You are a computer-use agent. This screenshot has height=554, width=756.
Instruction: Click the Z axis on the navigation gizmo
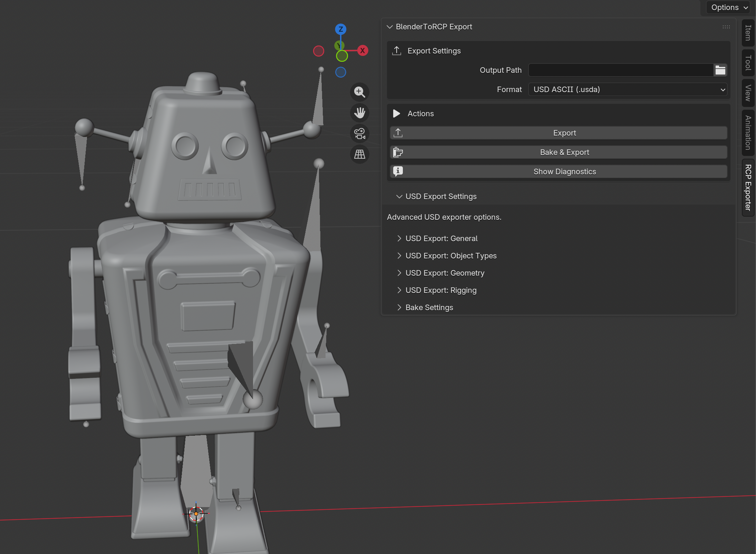click(x=340, y=29)
